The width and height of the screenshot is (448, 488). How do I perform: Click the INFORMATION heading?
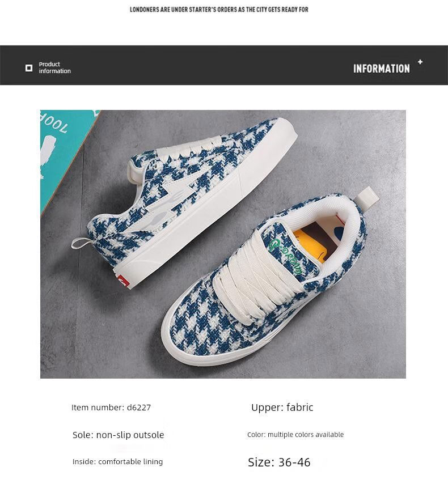pyautogui.click(x=382, y=69)
